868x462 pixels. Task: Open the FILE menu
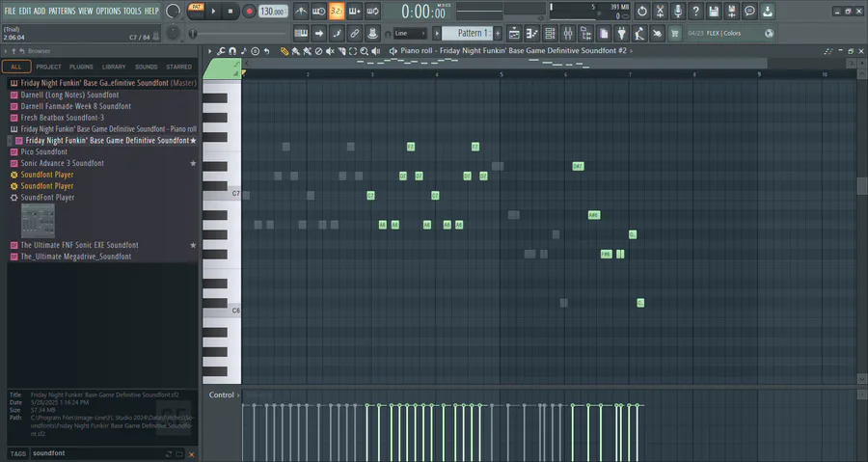10,11
